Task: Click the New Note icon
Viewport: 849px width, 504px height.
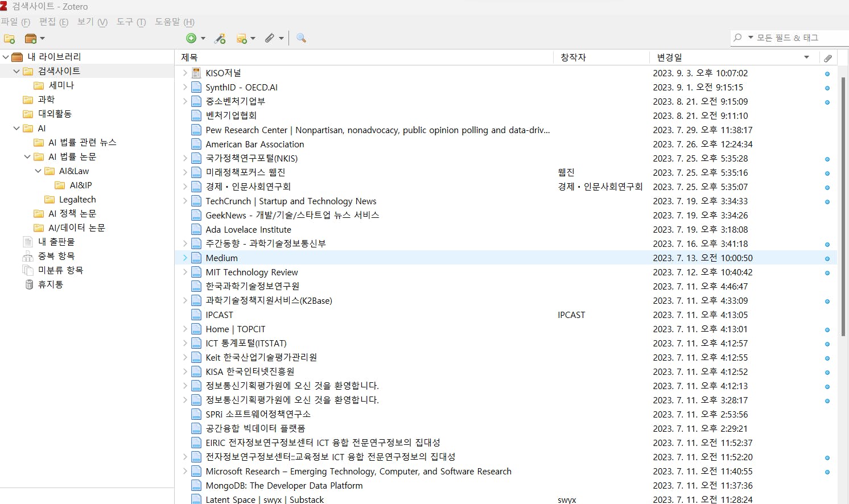Action: (x=242, y=38)
